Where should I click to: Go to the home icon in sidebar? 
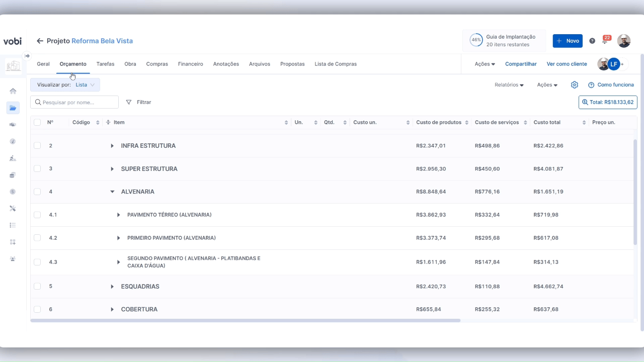coord(13,91)
